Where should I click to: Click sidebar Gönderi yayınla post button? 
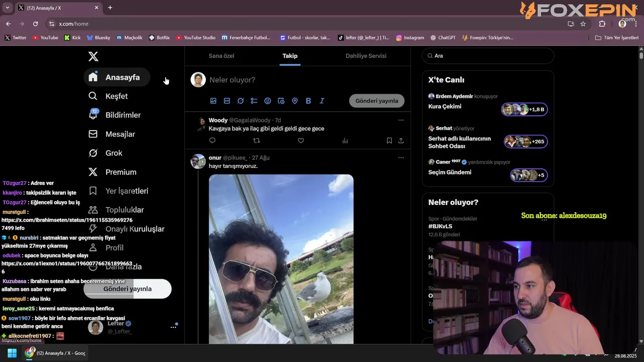tap(127, 289)
